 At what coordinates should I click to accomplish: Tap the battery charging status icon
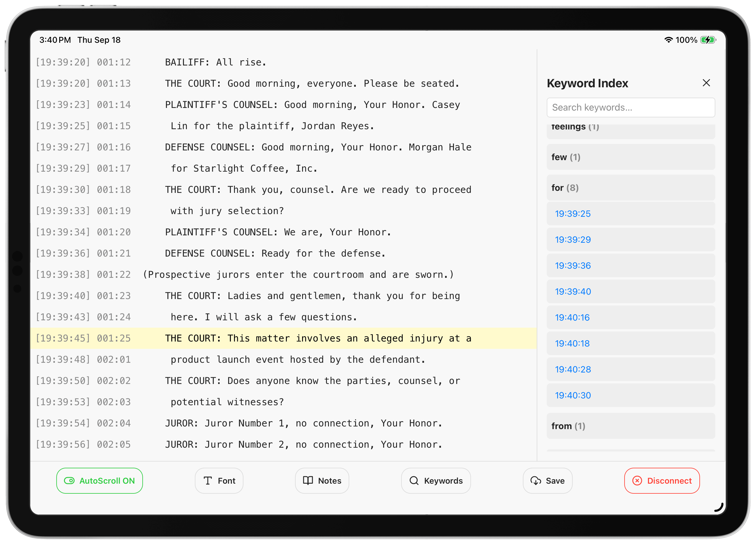[708, 40]
